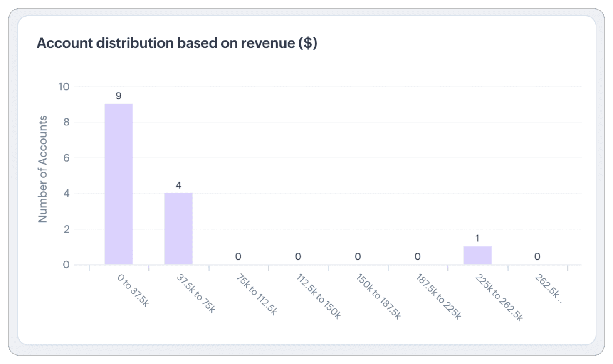The height and width of the screenshot is (364, 613).
Task: Select the bar for 37.5k to 75k
Action: point(178,229)
